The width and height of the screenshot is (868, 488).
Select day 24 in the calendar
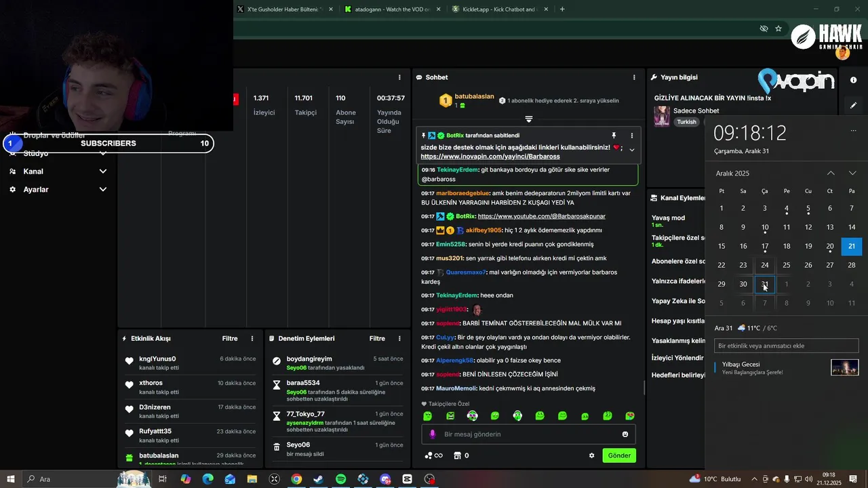coord(765,265)
